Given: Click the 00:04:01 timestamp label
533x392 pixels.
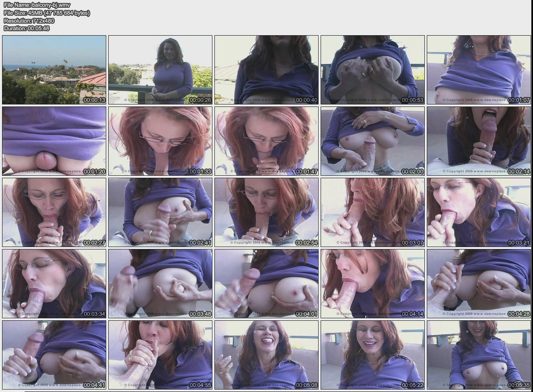Looking at the screenshot, I should (x=306, y=315).
